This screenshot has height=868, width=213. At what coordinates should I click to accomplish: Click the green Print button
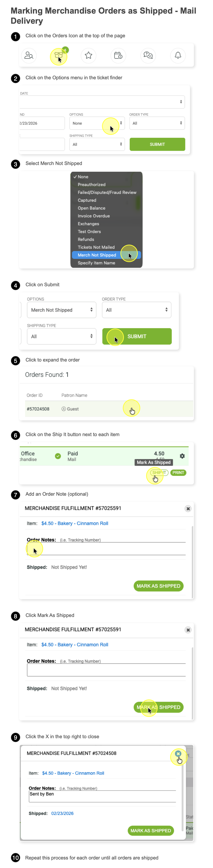click(178, 472)
